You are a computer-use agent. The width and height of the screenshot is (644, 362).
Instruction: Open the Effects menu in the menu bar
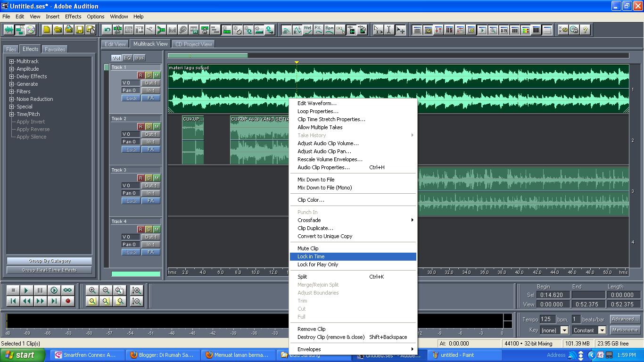tap(73, 16)
